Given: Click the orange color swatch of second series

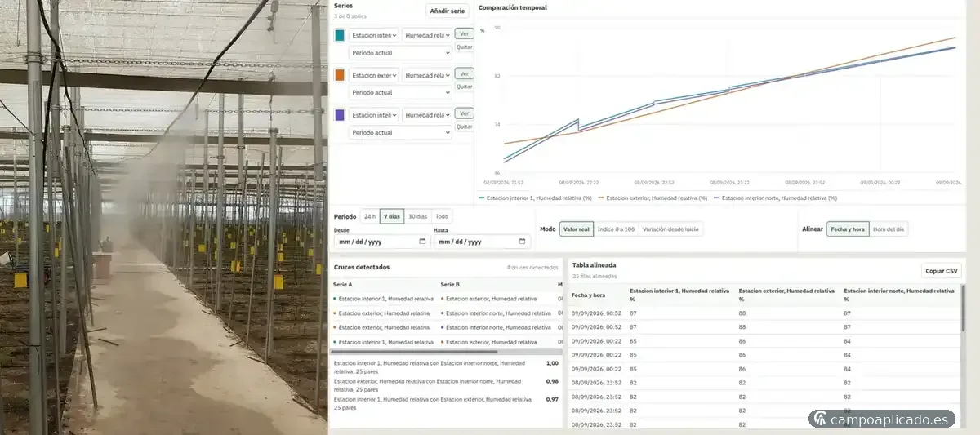Looking at the screenshot, I should click(340, 75).
